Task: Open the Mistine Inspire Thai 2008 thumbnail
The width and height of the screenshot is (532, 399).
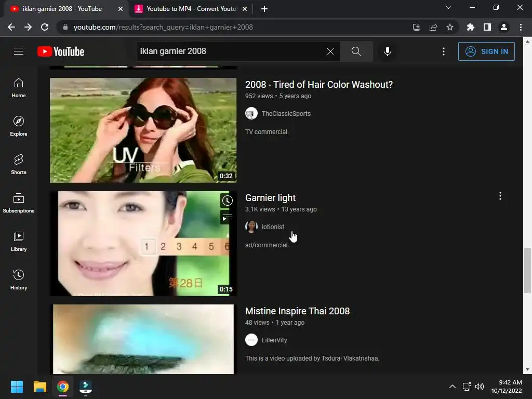Action: click(143, 339)
